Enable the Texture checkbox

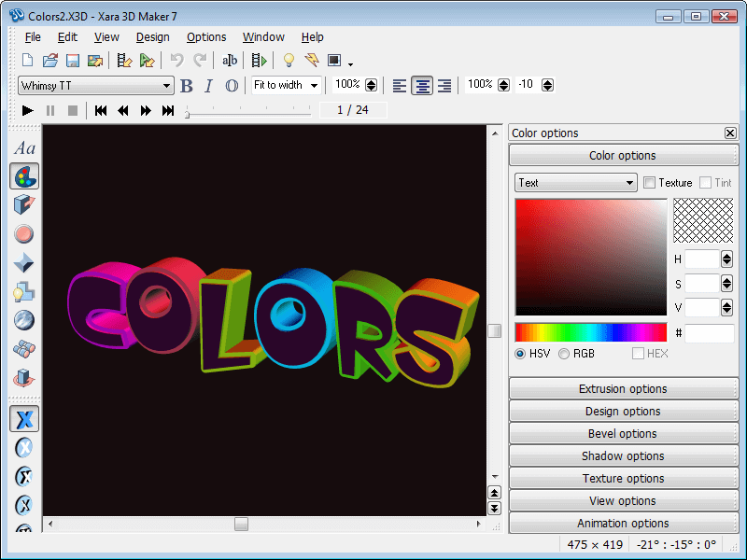[x=649, y=182]
